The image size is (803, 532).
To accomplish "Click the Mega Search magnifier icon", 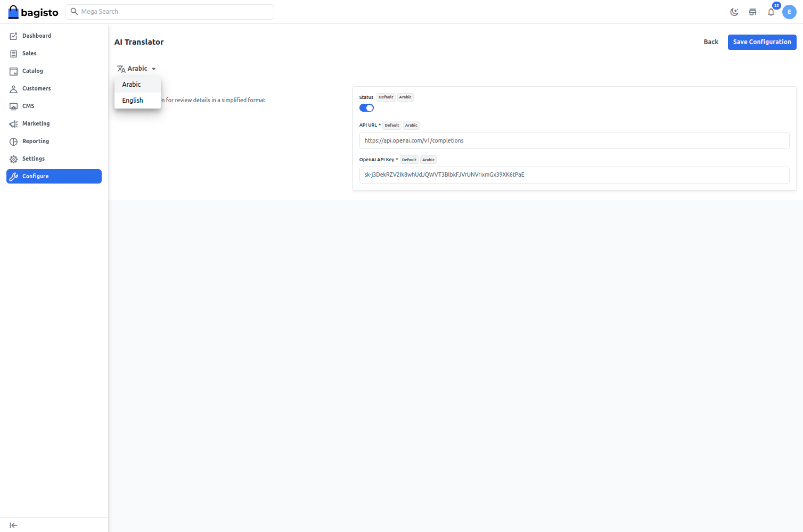I will 74,11.
